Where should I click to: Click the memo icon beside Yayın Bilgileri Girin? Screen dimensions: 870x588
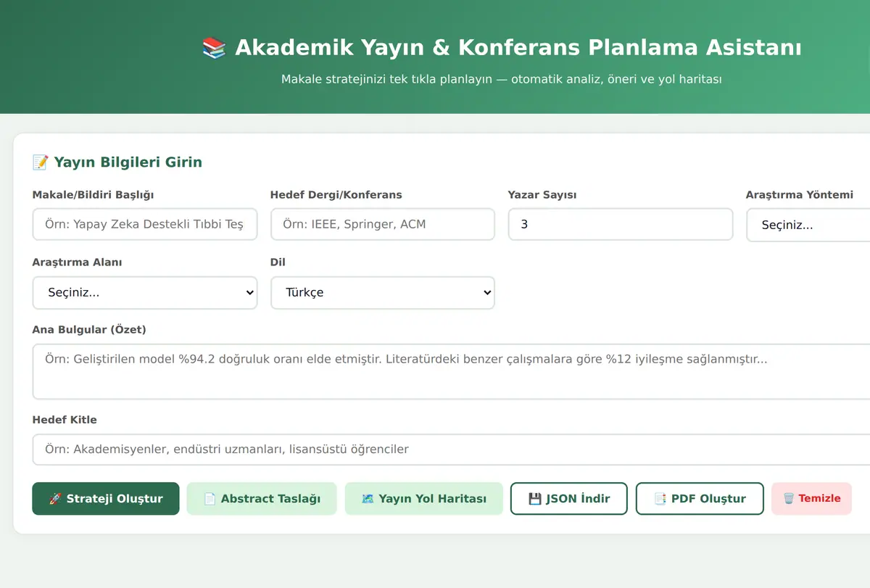40,162
